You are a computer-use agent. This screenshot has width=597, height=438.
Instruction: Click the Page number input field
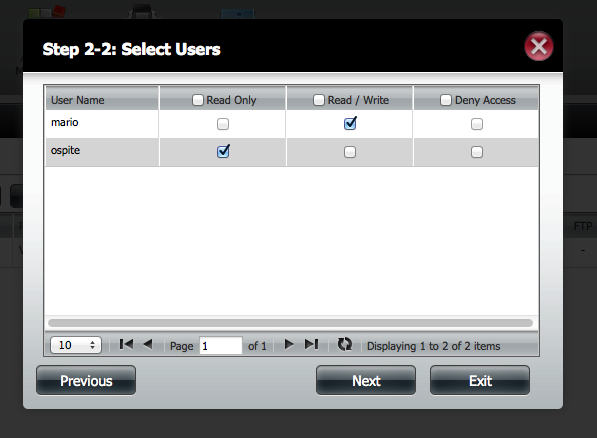[220, 345]
